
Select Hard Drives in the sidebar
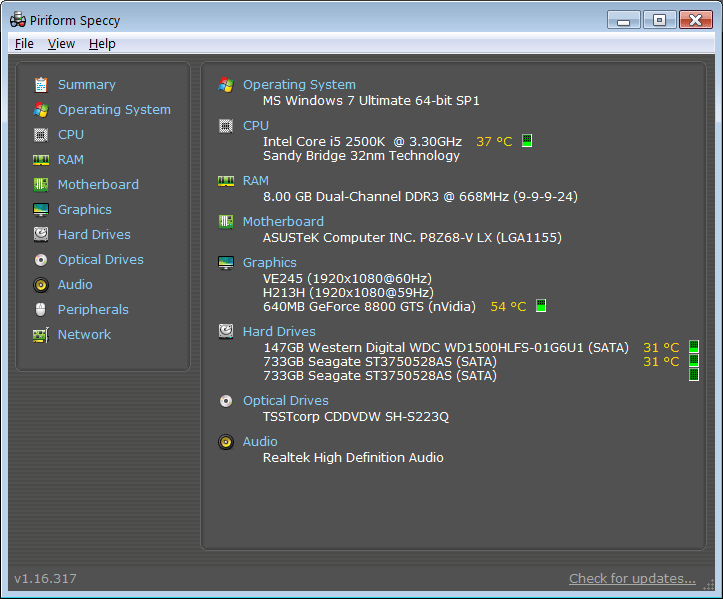click(94, 235)
